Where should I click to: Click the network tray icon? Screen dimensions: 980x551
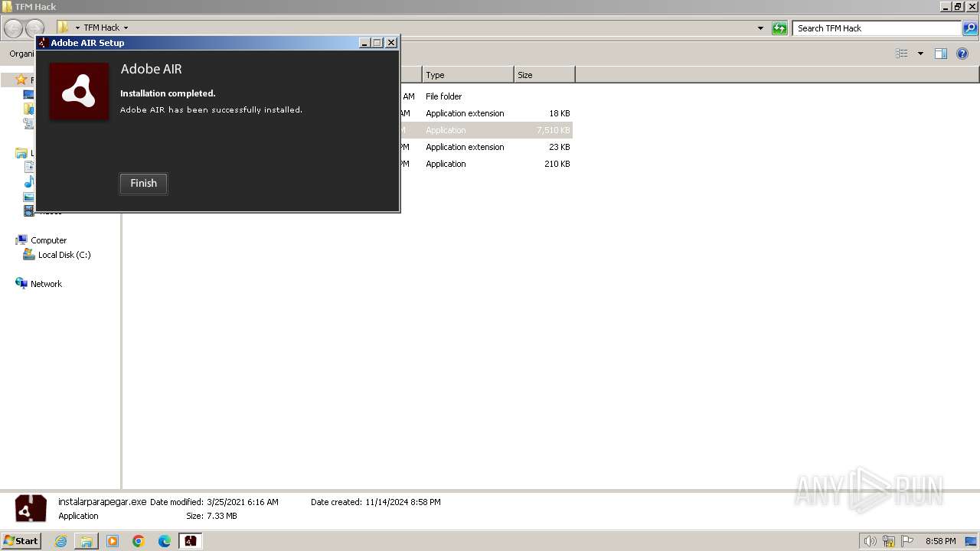pyautogui.click(x=889, y=541)
